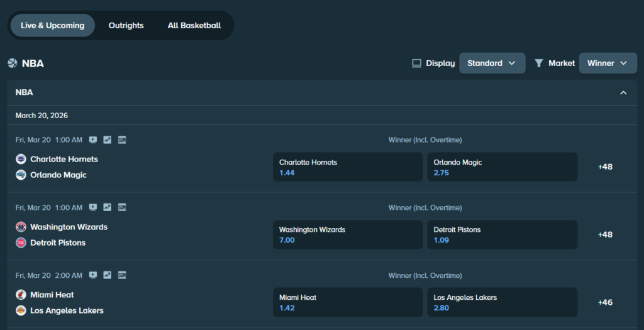Open the Market Winner dropdown

coord(608,63)
